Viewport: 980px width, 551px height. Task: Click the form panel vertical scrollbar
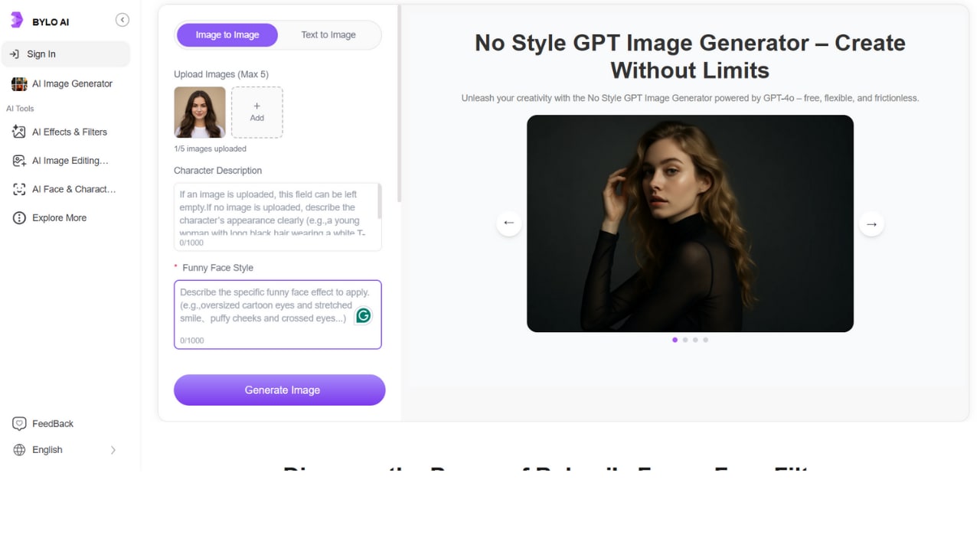point(398,103)
